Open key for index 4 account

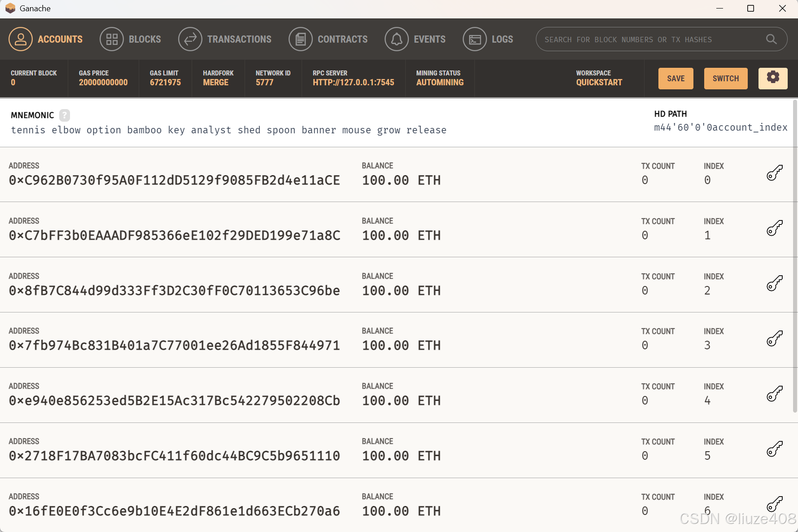774,394
